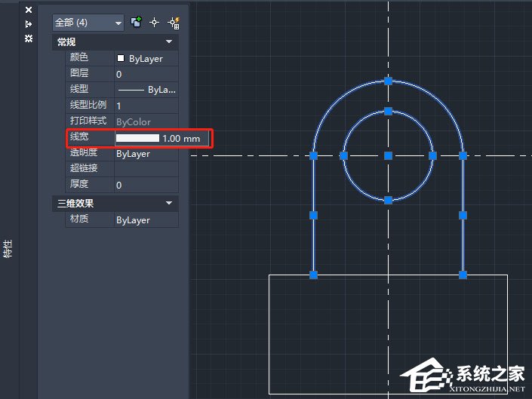Select the 图层 value field
The image size is (532, 399).
click(x=146, y=74)
